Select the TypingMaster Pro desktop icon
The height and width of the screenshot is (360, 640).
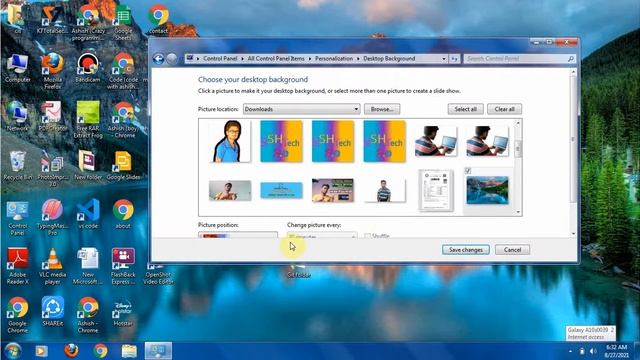tap(52, 217)
